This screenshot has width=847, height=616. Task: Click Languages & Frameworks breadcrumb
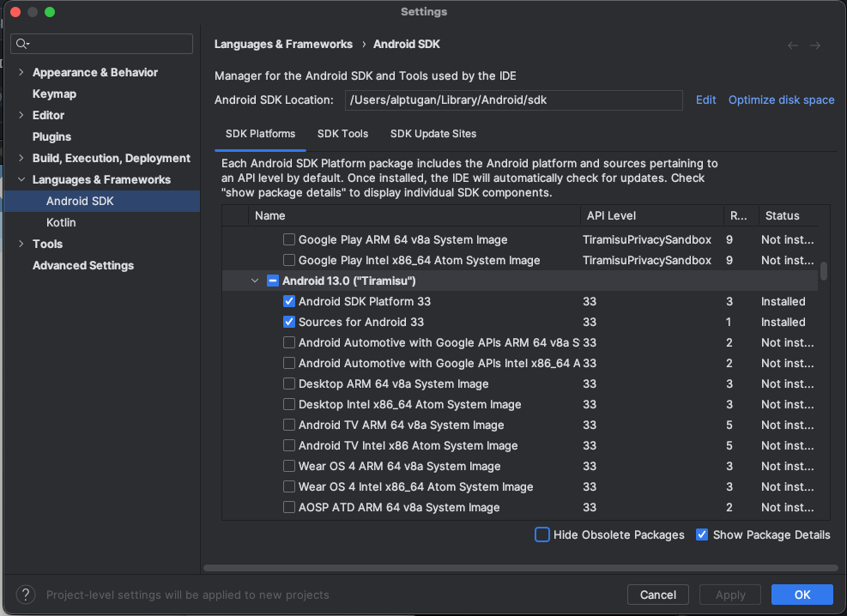(283, 45)
